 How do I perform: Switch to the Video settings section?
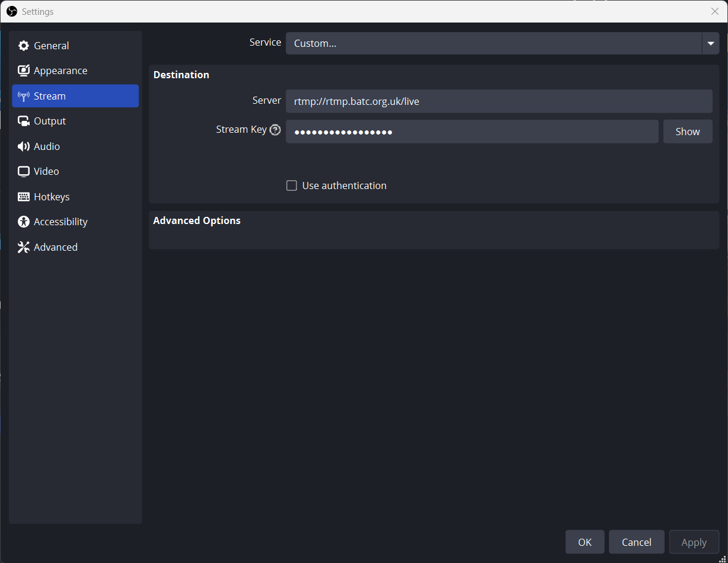pyautogui.click(x=46, y=171)
